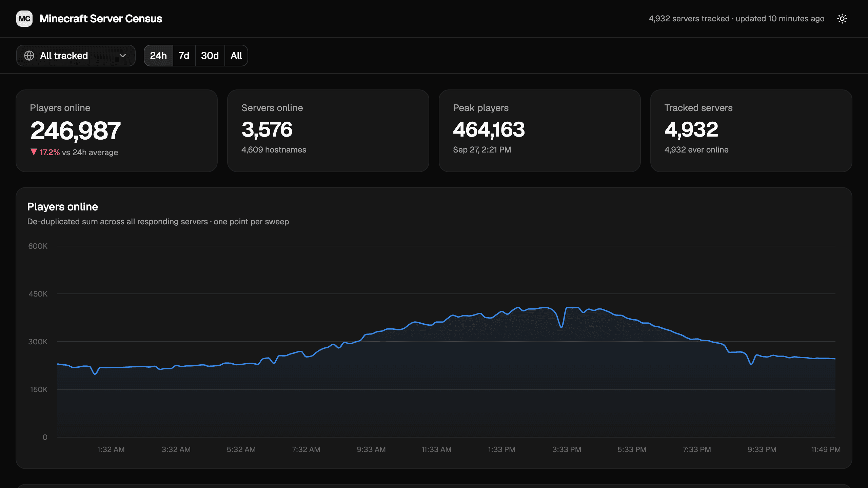The width and height of the screenshot is (868, 488).
Task: Click the 450K y-axis label
Action: (38, 294)
